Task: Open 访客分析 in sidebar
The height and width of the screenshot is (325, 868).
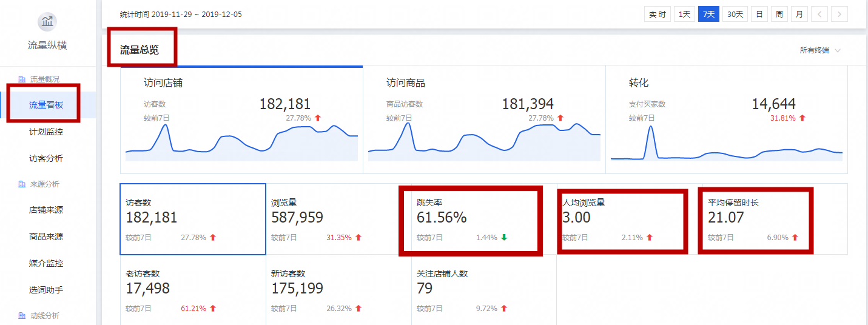Action: (47, 158)
